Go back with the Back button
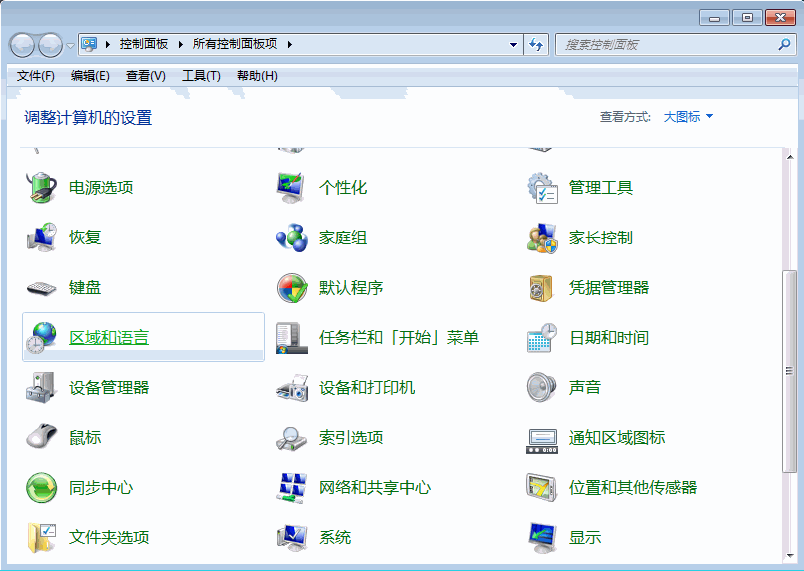The height and width of the screenshot is (571, 804). coord(22,45)
